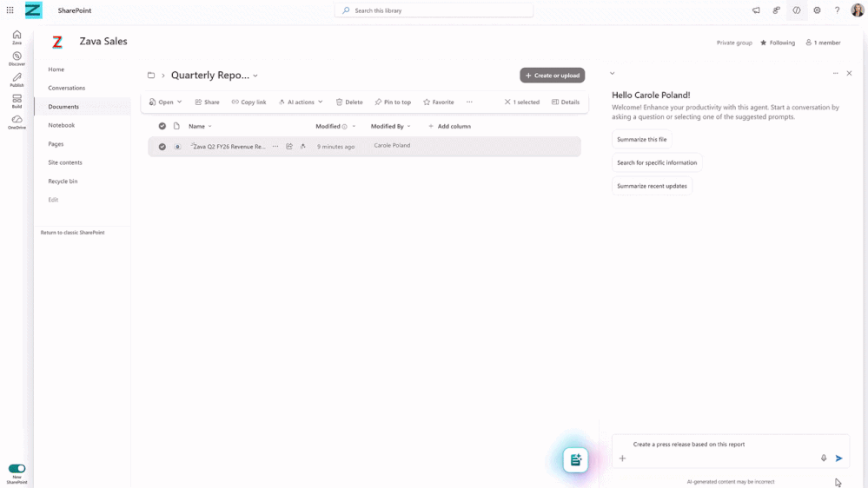Click the Zava logo tile in header
The image size is (868, 488).
click(x=33, y=10)
